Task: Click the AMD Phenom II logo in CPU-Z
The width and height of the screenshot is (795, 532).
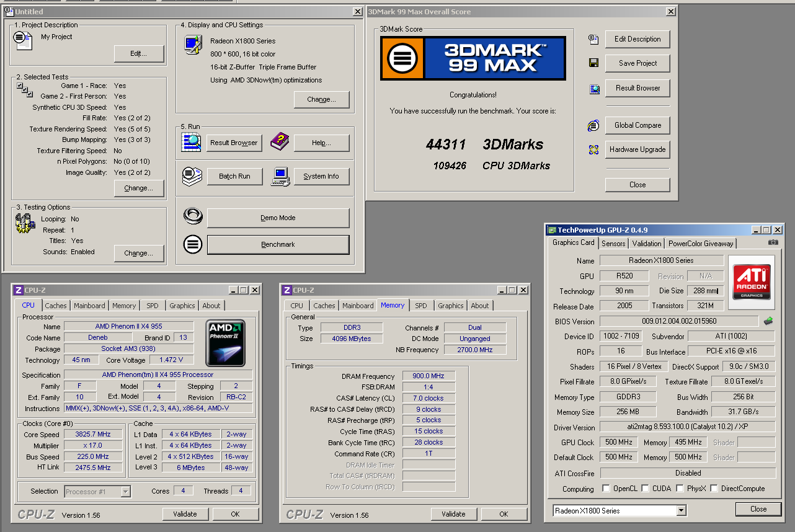Action: [225, 343]
